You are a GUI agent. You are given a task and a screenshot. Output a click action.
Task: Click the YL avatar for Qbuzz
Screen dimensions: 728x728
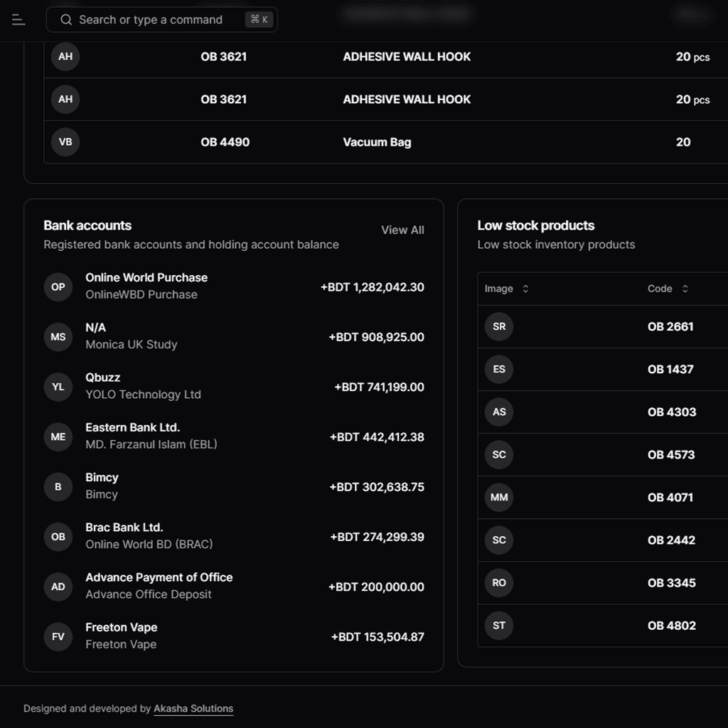[58, 387]
